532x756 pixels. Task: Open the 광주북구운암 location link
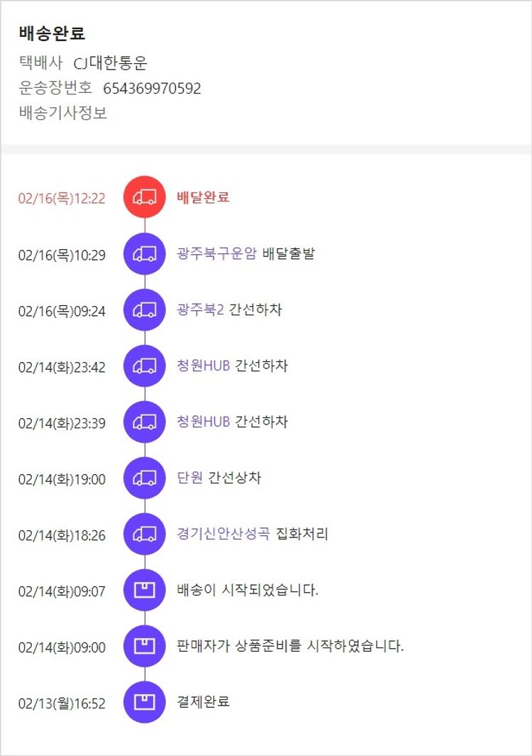(216, 253)
